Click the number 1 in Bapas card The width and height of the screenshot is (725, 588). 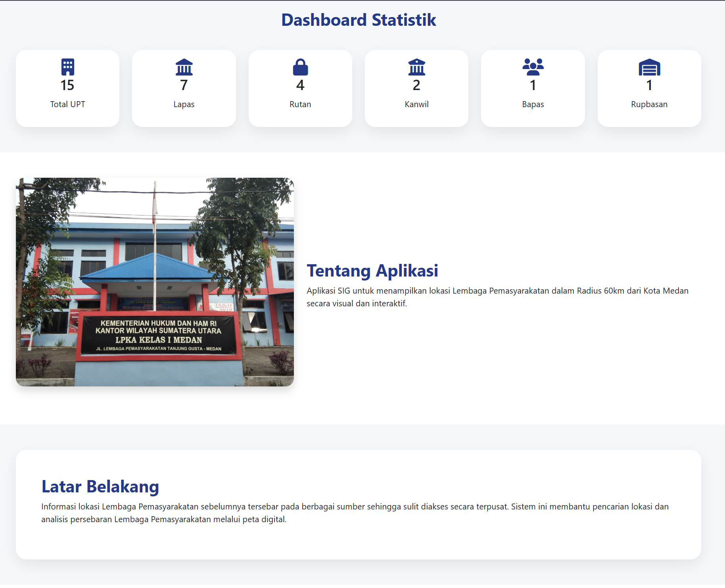(533, 85)
